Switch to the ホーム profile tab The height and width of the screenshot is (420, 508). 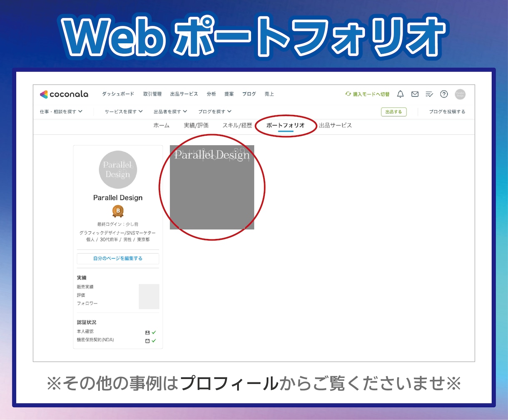pyautogui.click(x=162, y=125)
